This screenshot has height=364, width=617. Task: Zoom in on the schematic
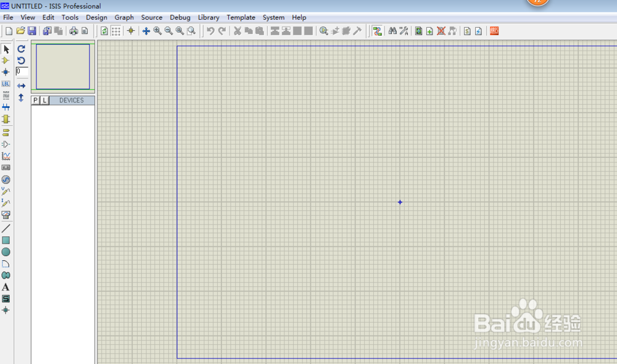pos(157,31)
